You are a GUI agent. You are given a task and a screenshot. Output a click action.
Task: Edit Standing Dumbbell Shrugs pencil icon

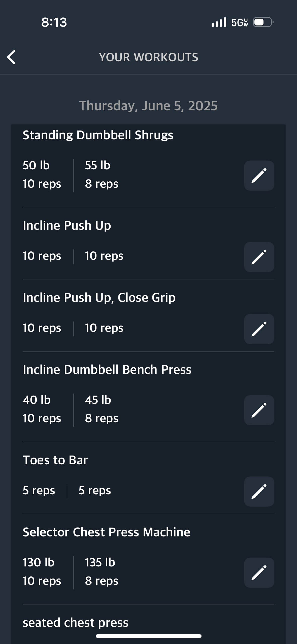tap(259, 176)
